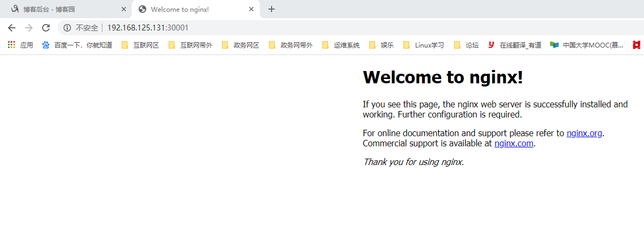Open the 互联网带外 bookmark folder
644x235 pixels.
pyautogui.click(x=190, y=45)
